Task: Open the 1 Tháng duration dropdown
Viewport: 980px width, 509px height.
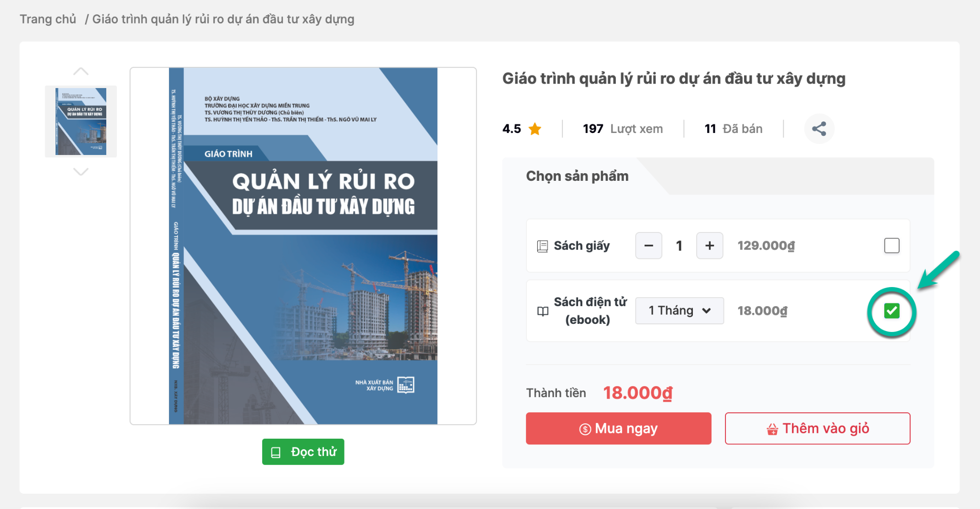Action: [x=679, y=311]
